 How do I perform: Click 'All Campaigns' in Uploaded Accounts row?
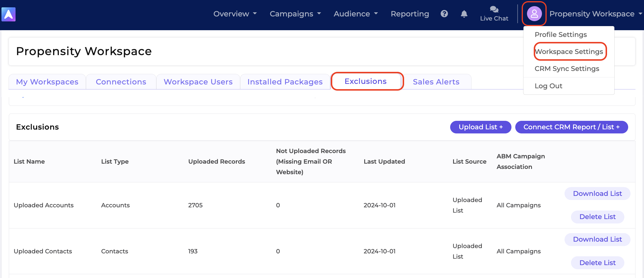tap(518, 205)
